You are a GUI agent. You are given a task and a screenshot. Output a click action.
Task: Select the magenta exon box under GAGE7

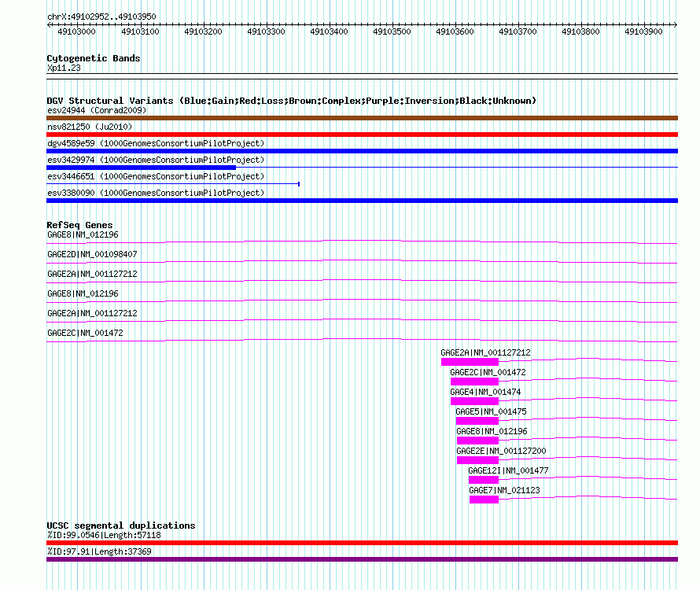point(484,500)
